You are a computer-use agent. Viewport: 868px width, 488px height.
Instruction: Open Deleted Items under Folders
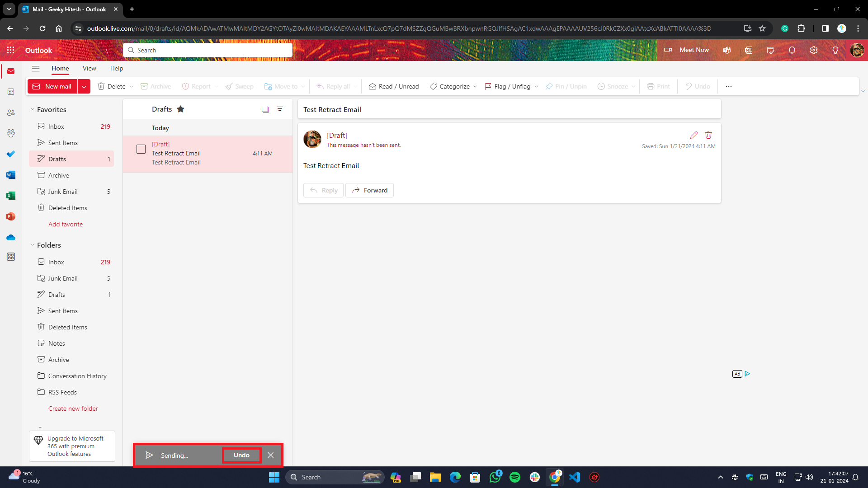71,327
